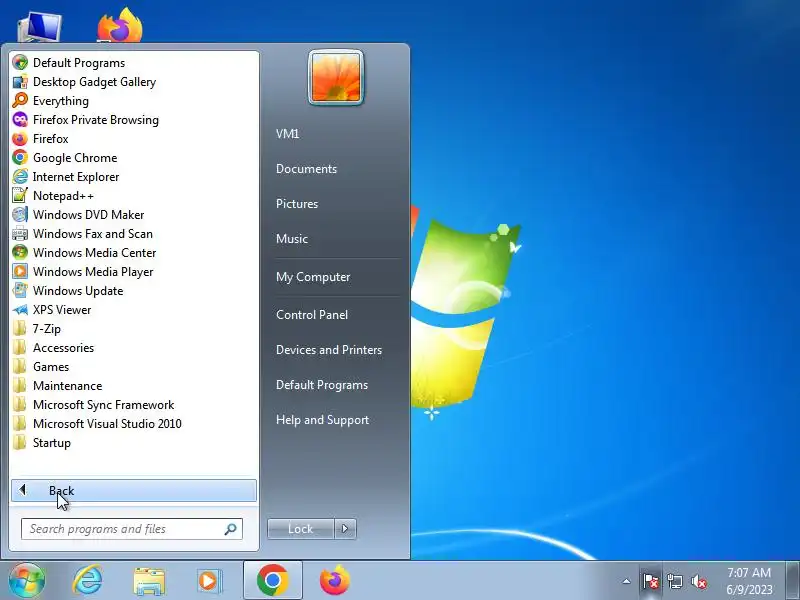Show hidden tray icons arrow

point(626,581)
